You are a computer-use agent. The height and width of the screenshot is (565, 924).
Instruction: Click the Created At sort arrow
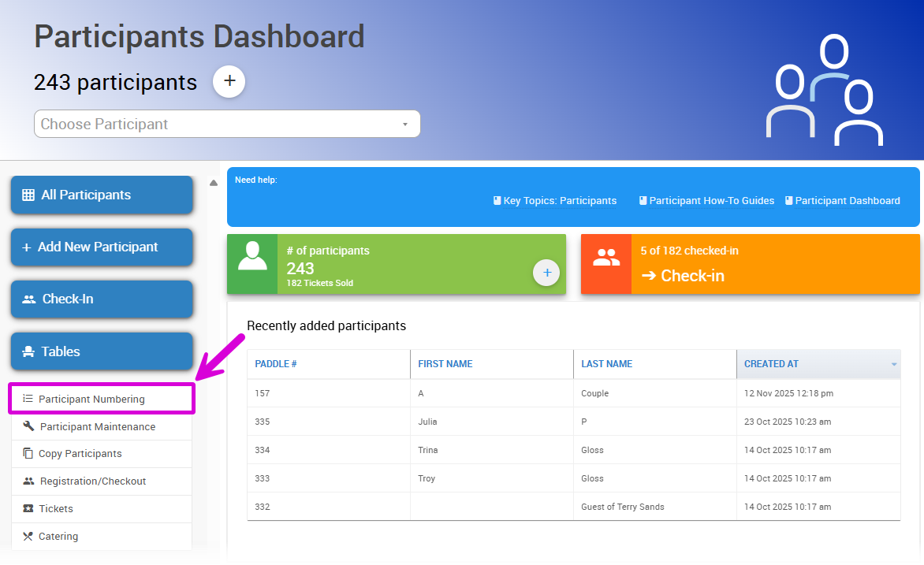[894, 365]
